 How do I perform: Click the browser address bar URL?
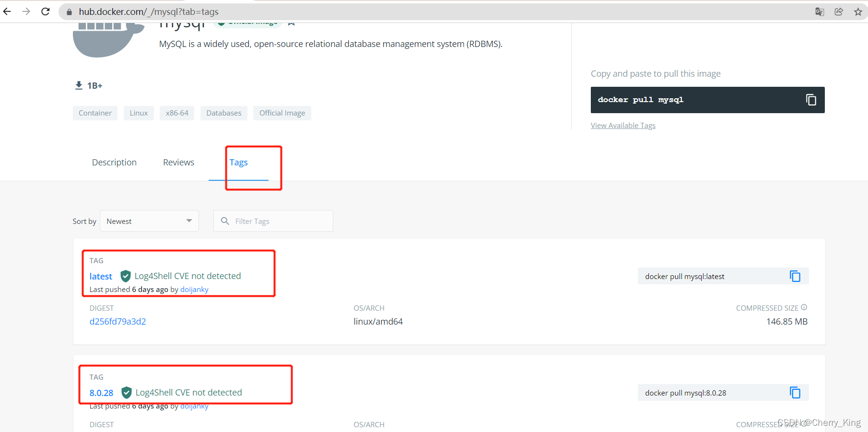[x=149, y=12]
